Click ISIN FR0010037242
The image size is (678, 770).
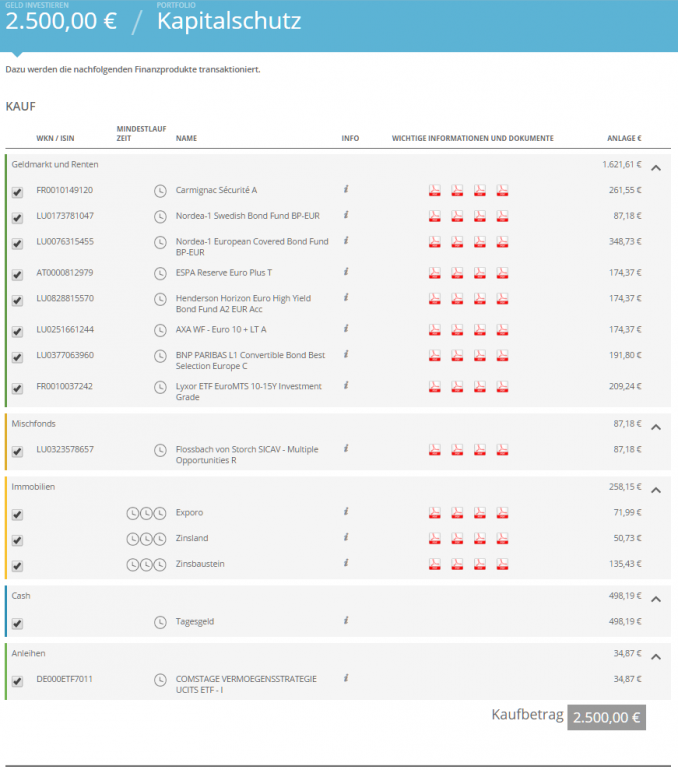pyautogui.click(x=64, y=386)
